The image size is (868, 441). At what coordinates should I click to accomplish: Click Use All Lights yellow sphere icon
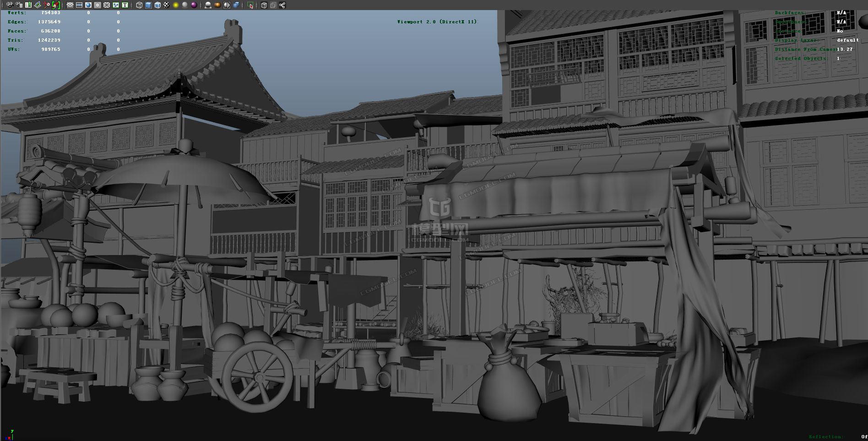pyautogui.click(x=176, y=5)
